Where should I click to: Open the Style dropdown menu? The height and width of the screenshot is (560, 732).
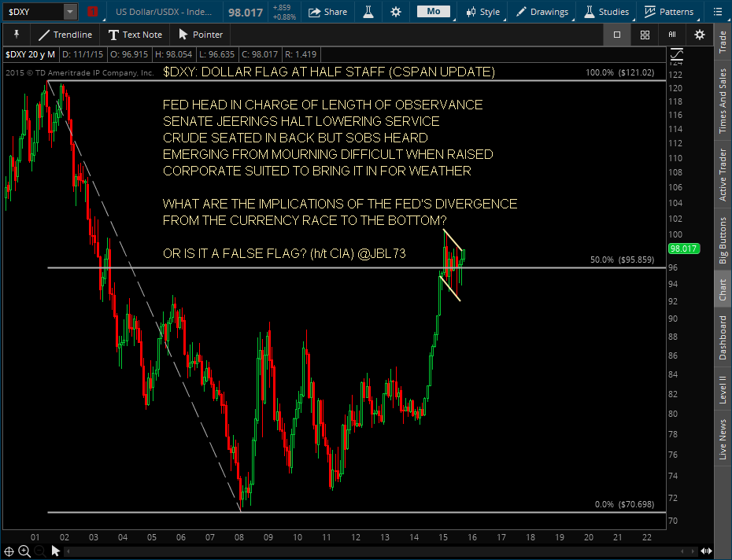[x=483, y=12]
